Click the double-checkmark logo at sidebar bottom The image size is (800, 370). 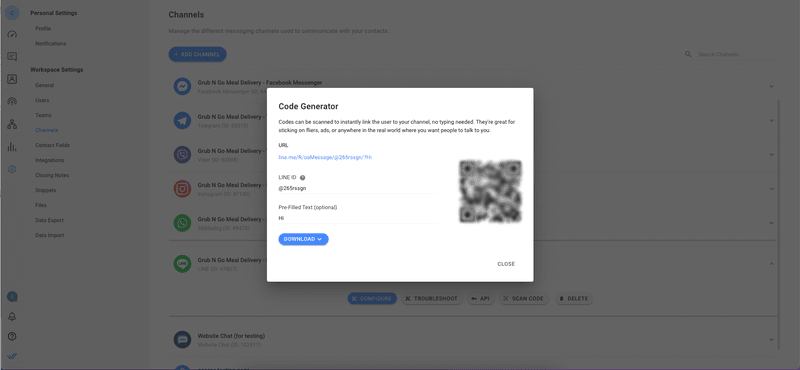tap(12, 356)
